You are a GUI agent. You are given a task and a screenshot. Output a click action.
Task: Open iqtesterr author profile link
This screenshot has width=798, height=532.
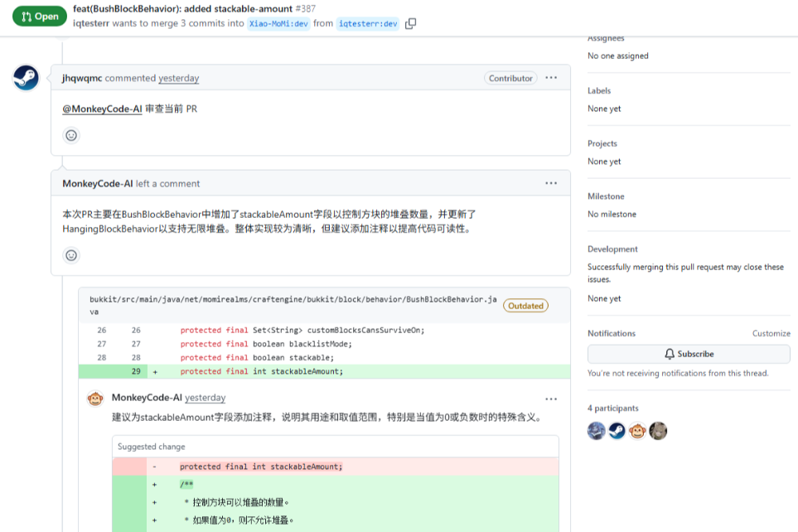pyautogui.click(x=91, y=23)
